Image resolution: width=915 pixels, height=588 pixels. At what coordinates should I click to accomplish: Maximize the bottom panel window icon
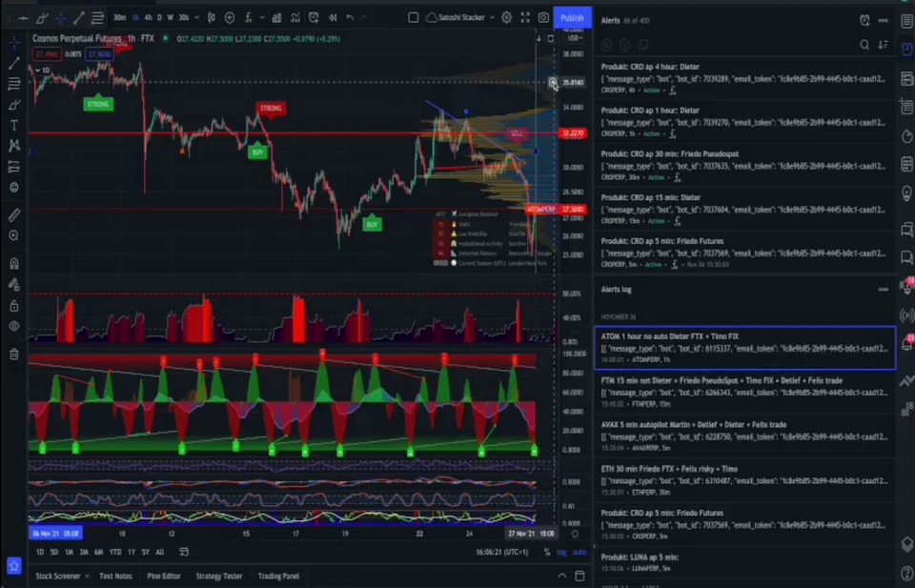580,577
